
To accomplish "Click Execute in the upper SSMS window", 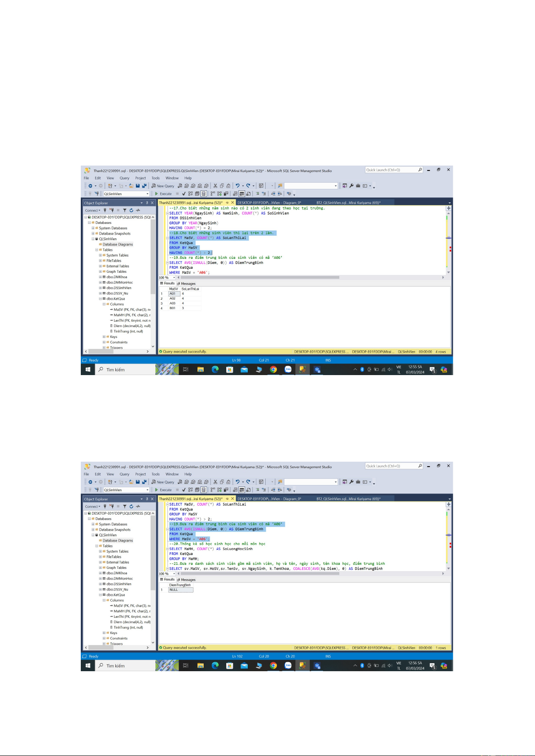I will click(163, 194).
